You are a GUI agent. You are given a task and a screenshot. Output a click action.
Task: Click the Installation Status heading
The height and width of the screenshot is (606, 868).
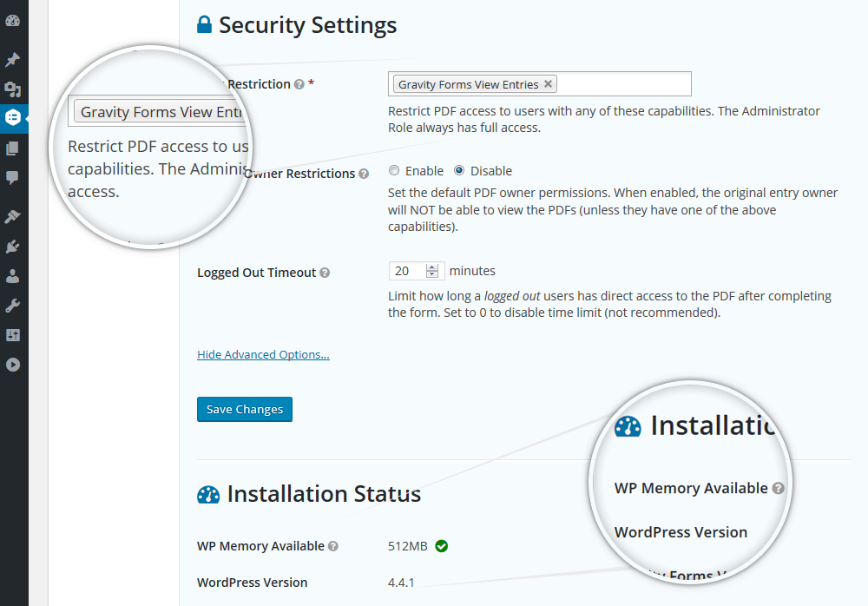[324, 494]
